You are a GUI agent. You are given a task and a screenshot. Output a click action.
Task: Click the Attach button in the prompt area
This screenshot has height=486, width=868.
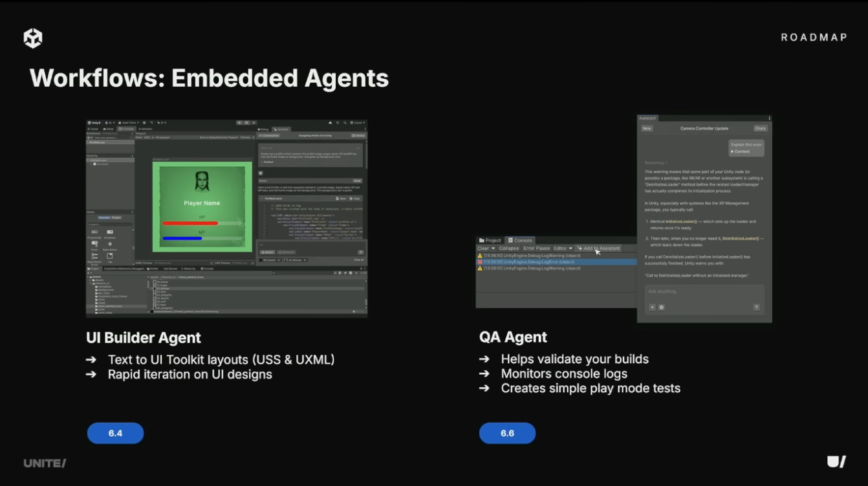coord(267,252)
